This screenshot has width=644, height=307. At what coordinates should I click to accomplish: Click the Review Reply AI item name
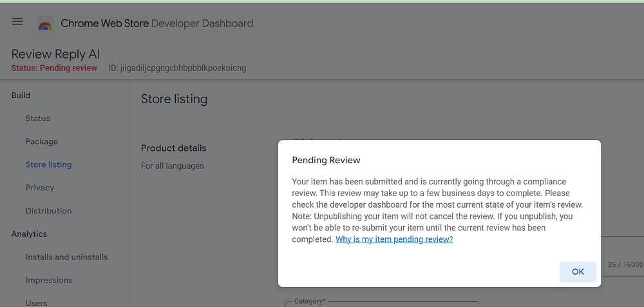click(x=55, y=54)
